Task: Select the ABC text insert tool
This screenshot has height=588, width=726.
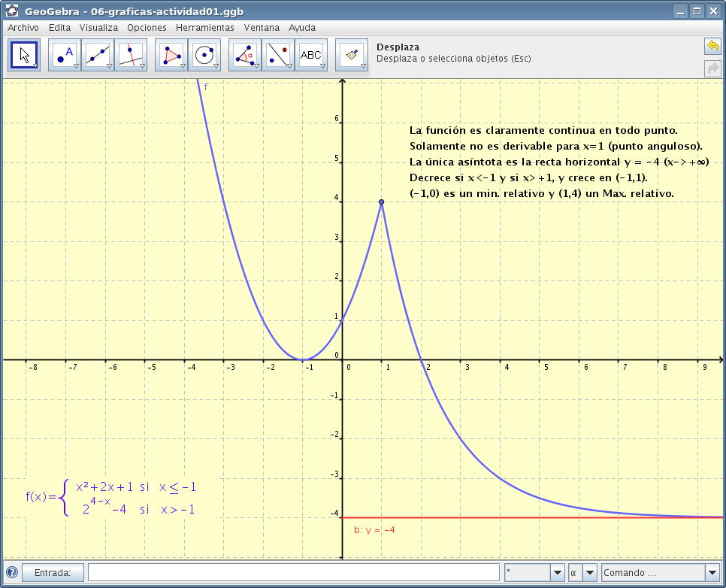Action: click(311, 55)
